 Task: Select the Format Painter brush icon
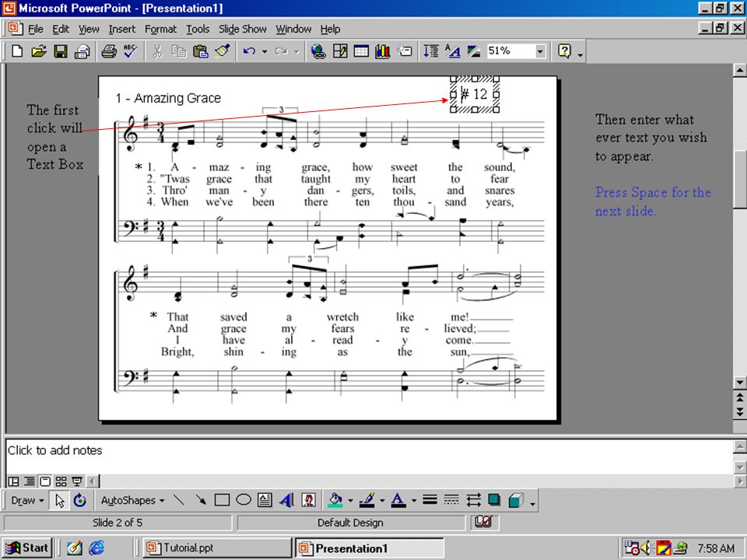(x=222, y=51)
